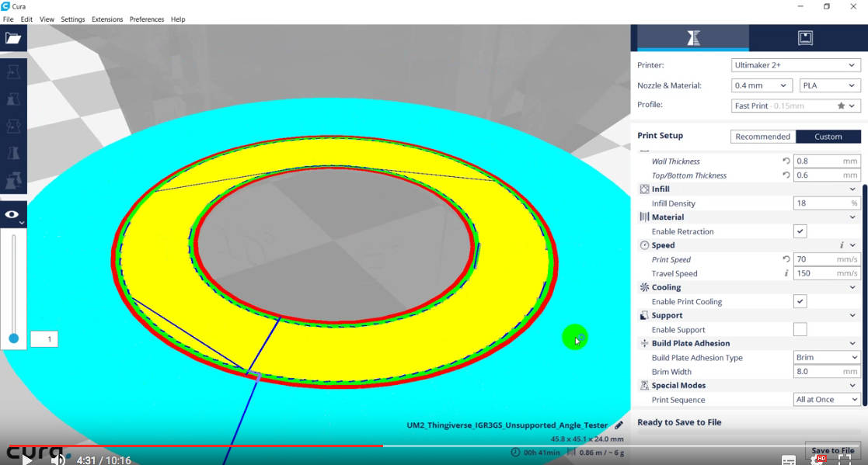
Task: Open the Build Plate Adhesion Type dropdown
Action: point(827,357)
